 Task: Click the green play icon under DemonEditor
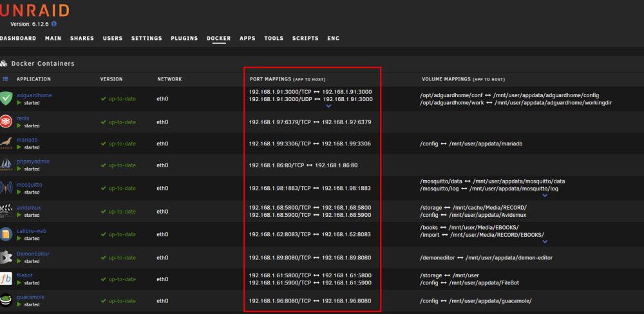[19, 261]
